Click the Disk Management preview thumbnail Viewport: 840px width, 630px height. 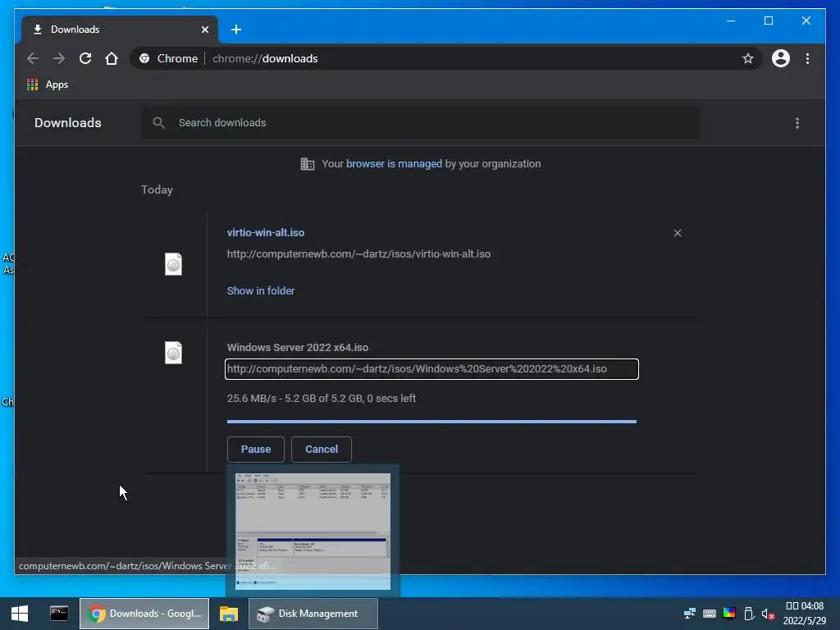pos(313,531)
